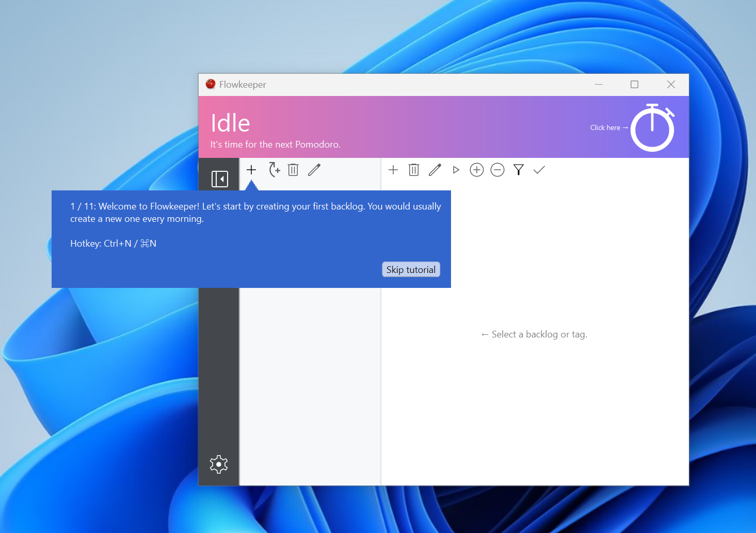Click the large stopwatch timer icon
Screen dimensions: 756x533
coord(652,128)
